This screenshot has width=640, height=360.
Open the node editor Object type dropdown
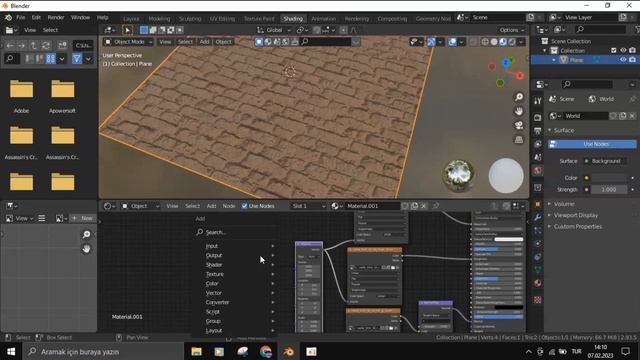140,206
